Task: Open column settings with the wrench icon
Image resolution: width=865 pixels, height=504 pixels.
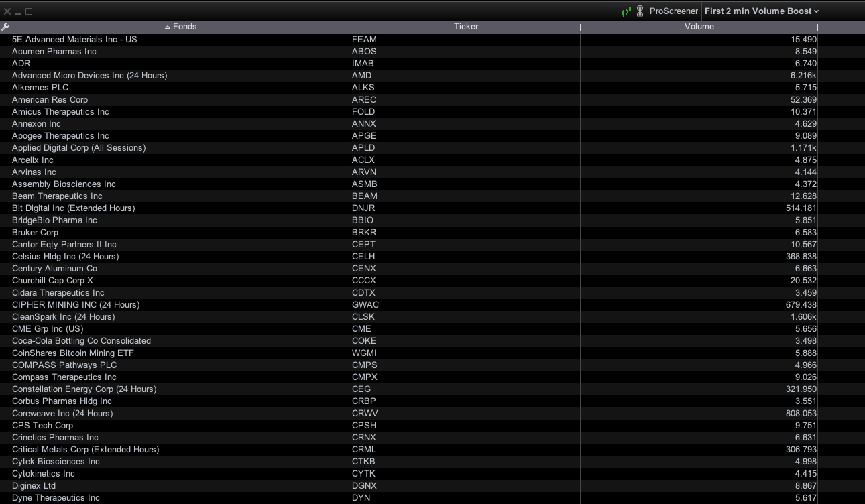Action: 5,27
